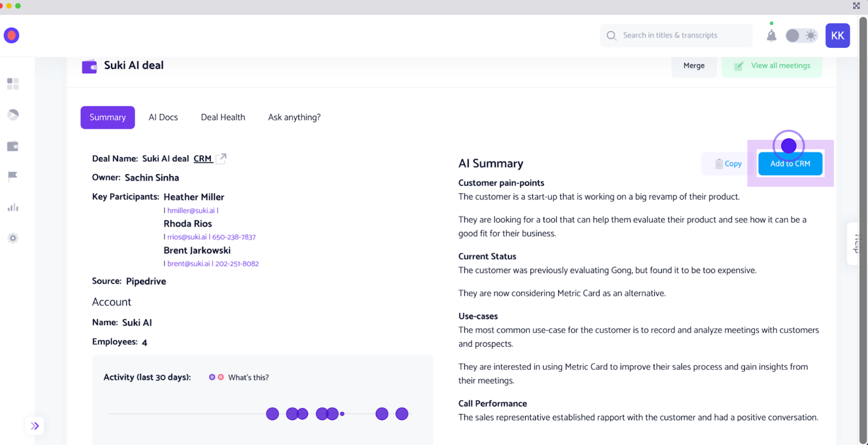Click the search titles & transcripts field
This screenshot has height=445, width=868.
[x=676, y=35]
